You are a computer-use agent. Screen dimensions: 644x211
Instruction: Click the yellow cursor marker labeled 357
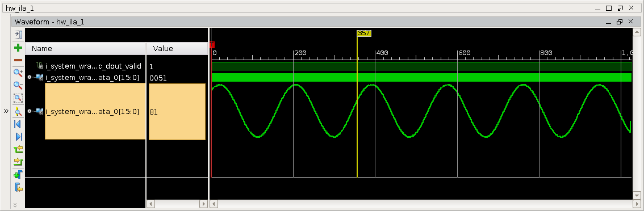pyautogui.click(x=364, y=33)
